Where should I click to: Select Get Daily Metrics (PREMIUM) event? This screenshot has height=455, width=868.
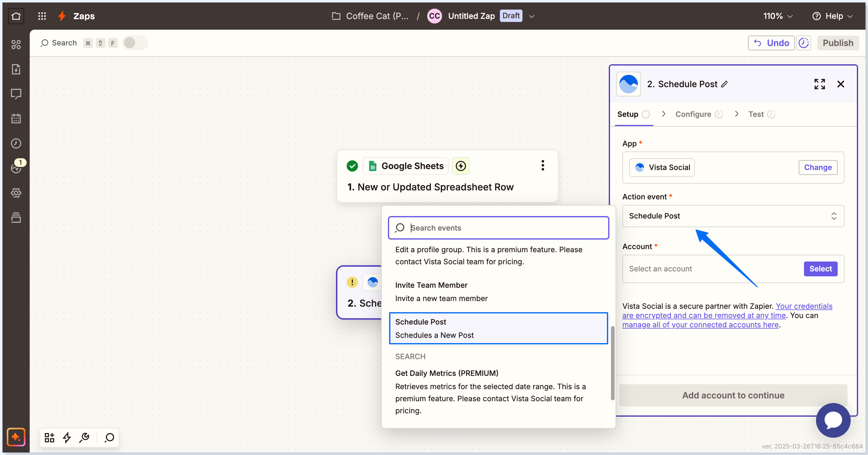coord(498,392)
